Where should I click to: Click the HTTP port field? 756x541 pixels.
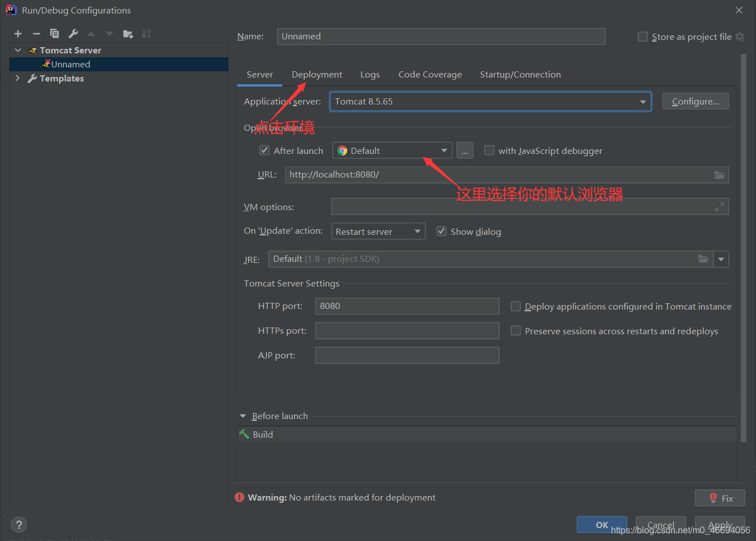[x=407, y=306]
